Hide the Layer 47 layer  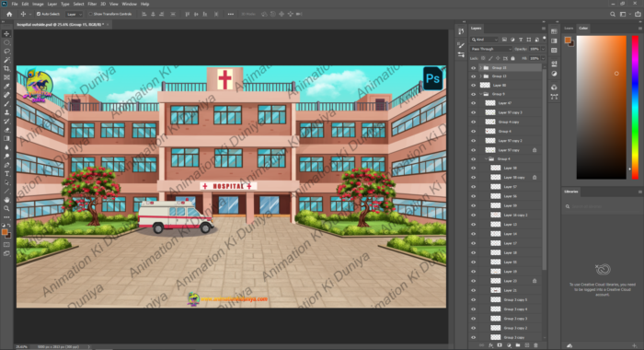473,103
